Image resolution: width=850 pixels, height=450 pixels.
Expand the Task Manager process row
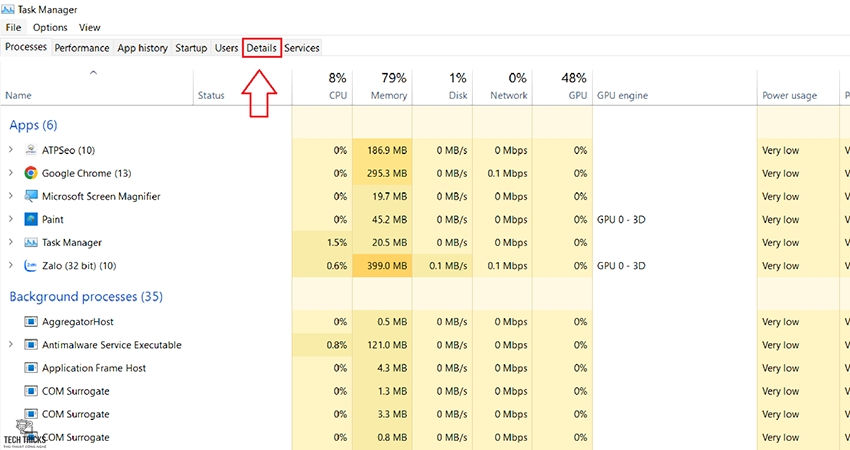[x=10, y=242]
